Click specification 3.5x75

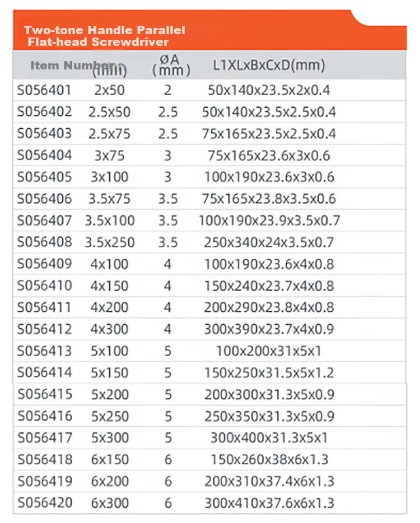(109, 199)
